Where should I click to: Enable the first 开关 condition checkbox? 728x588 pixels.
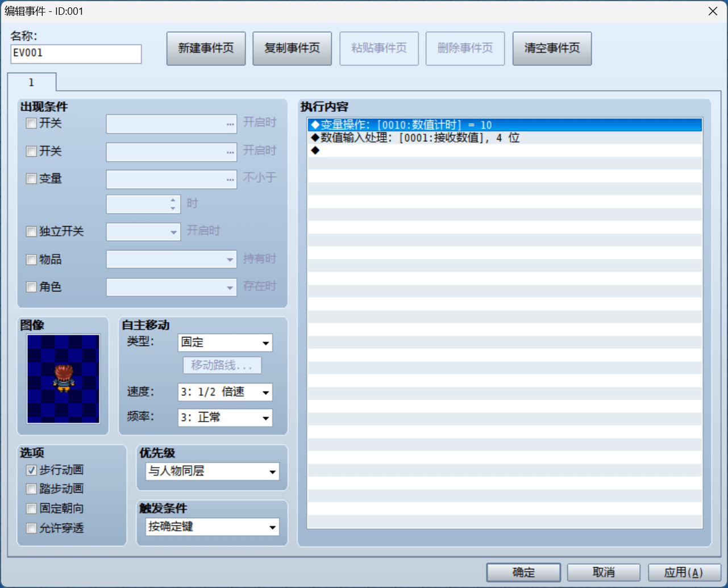pyautogui.click(x=31, y=123)
